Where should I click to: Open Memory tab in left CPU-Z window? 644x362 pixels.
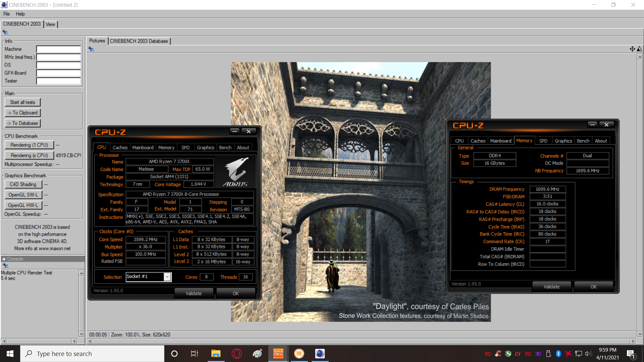tap(166, 147)
